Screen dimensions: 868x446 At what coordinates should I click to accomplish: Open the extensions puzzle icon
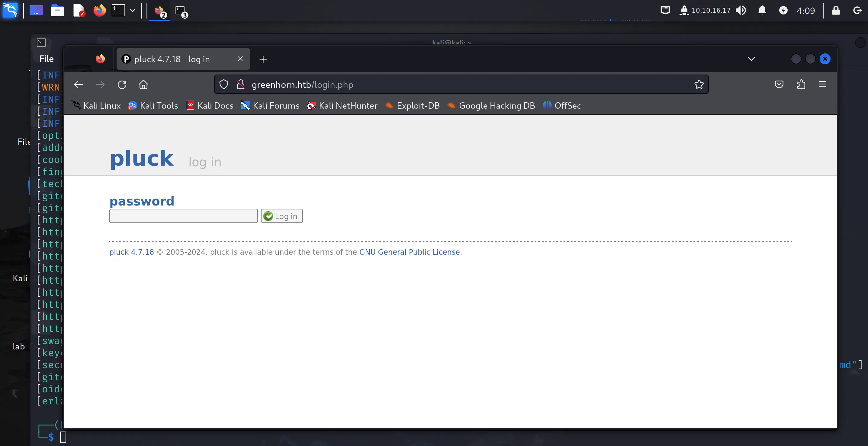pos(801,84)
